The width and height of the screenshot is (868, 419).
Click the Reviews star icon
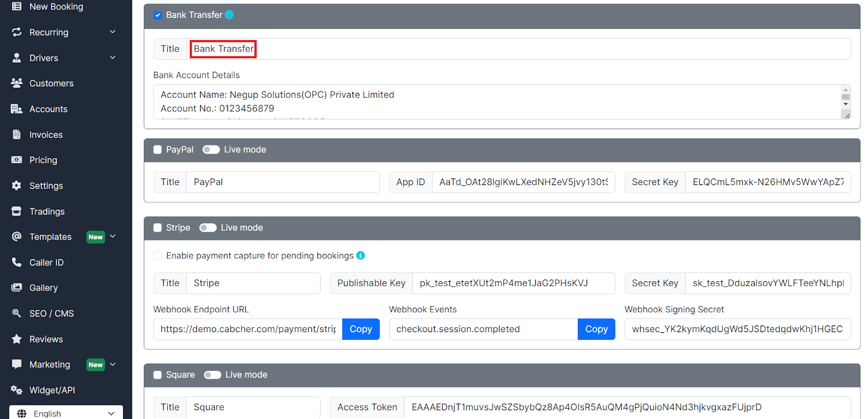[17, 339]
